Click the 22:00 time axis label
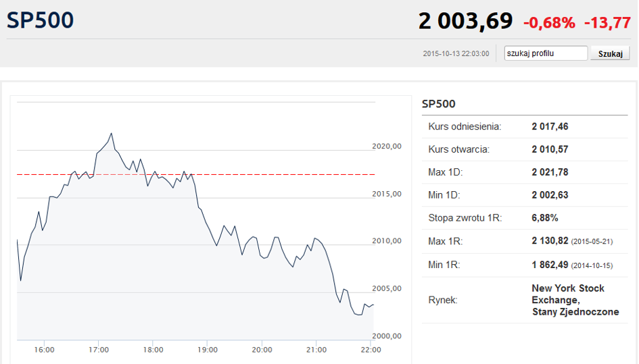 (x=371, y=350)
